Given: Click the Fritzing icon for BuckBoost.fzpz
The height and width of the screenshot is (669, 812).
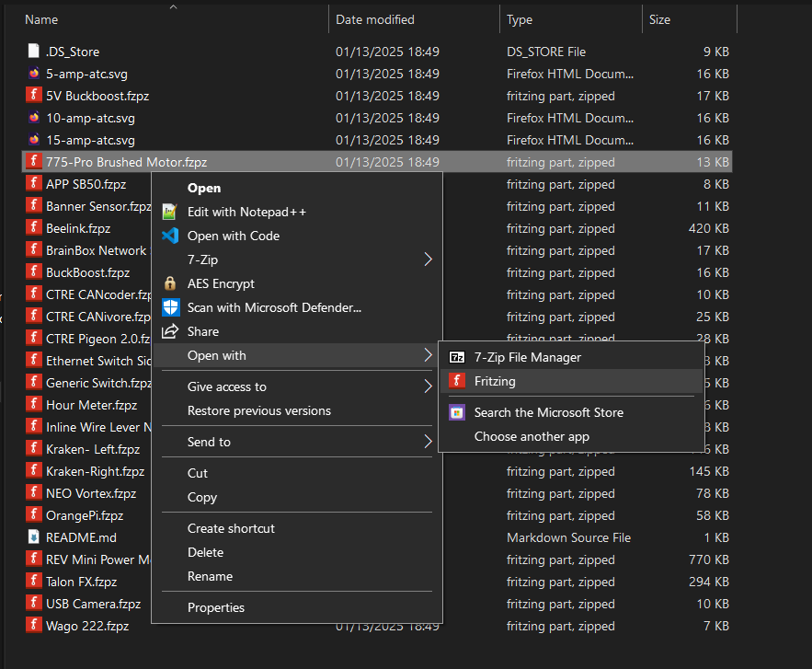Looking at the screenshot, I should point(34,272).
